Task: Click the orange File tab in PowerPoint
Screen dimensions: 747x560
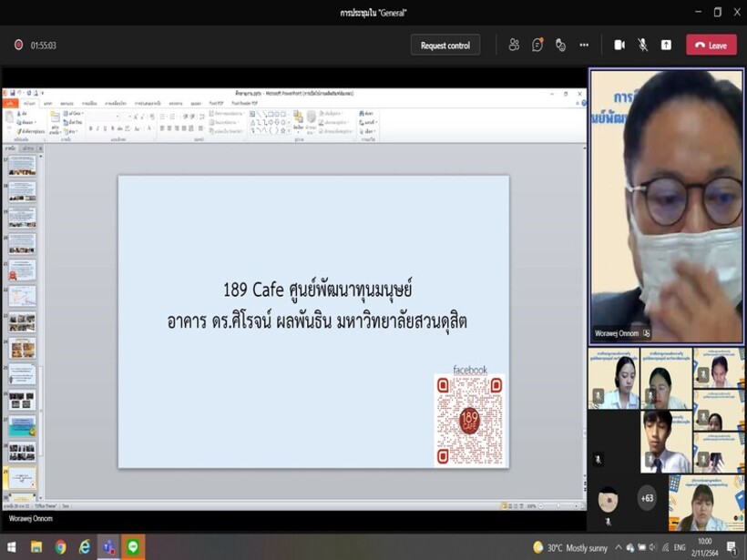Action: click(10, 103)
